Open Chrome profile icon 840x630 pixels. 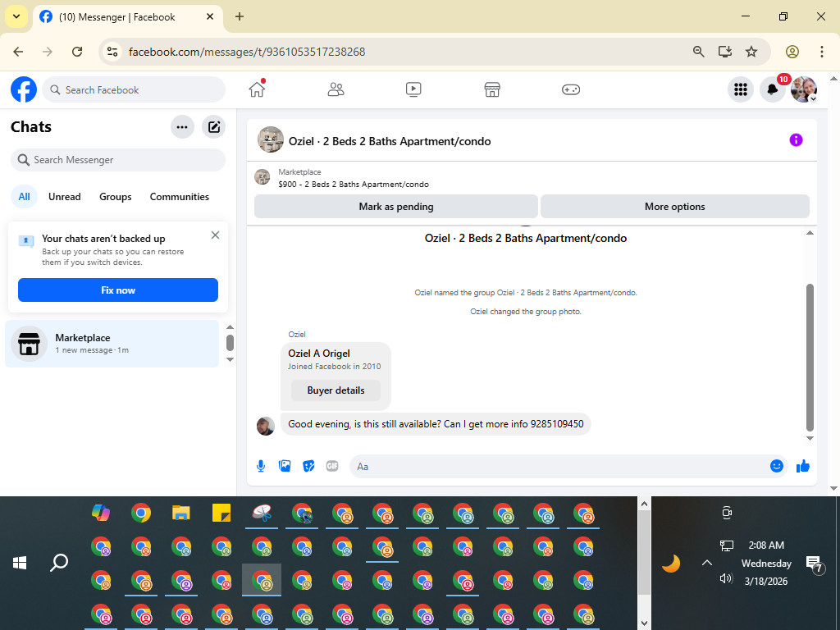tap(792, 52)
